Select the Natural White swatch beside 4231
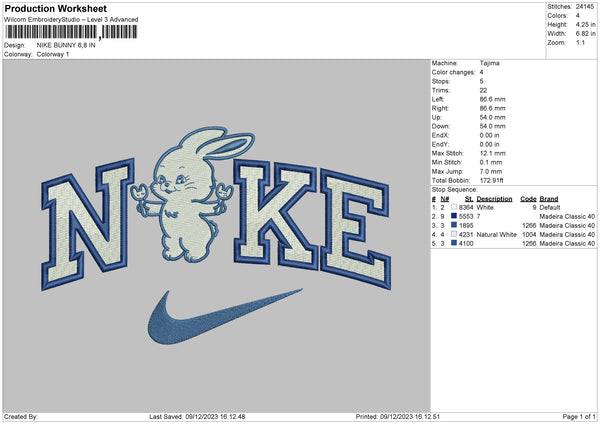 [454, 234]
